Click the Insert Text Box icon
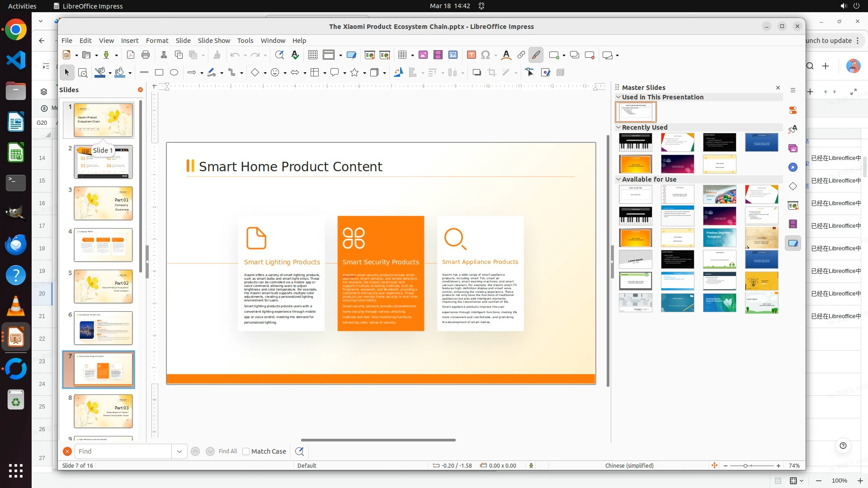This screenshot has width=868, height=488. [x=471, y=55]
